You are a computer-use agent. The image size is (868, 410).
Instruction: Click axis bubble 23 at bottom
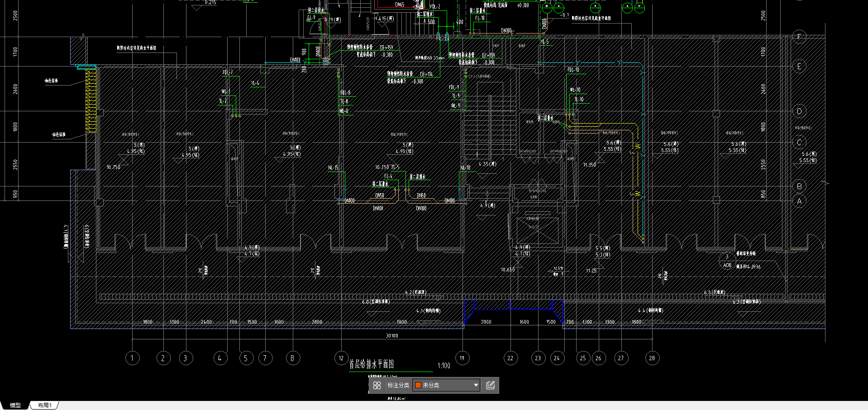[x=538, y=358]
